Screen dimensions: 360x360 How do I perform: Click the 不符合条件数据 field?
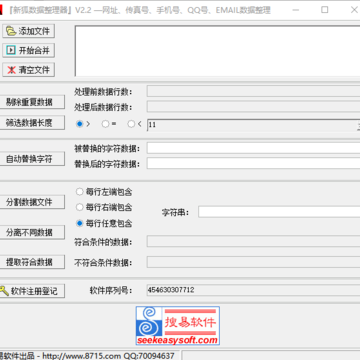[x=253, y=262]
